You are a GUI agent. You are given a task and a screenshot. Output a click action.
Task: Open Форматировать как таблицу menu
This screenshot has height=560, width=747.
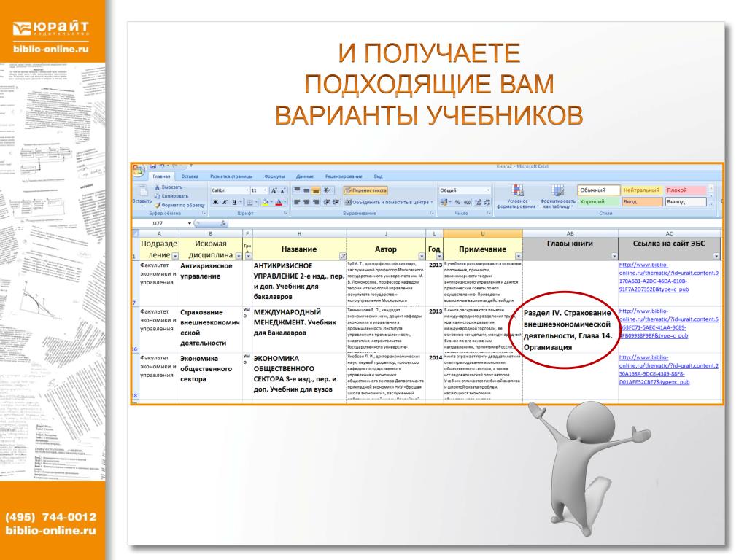pos(557,197)
